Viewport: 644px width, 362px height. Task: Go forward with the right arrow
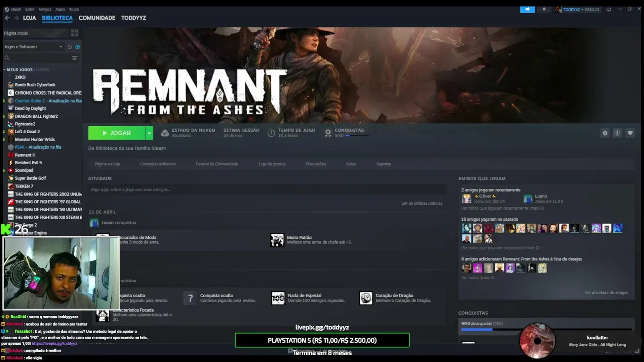tap(16, 18)
